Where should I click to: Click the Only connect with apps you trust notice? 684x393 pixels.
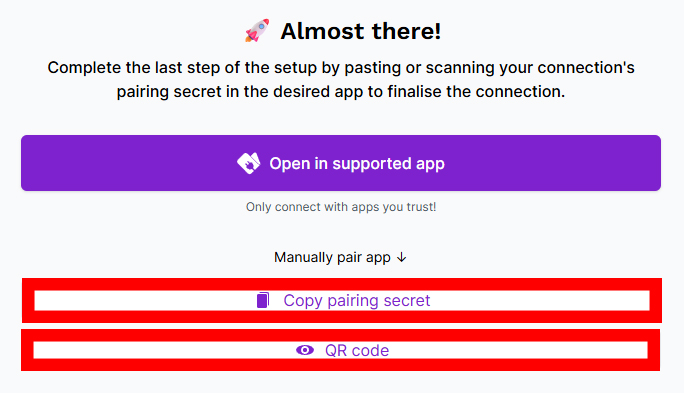[x=341, y=206]
